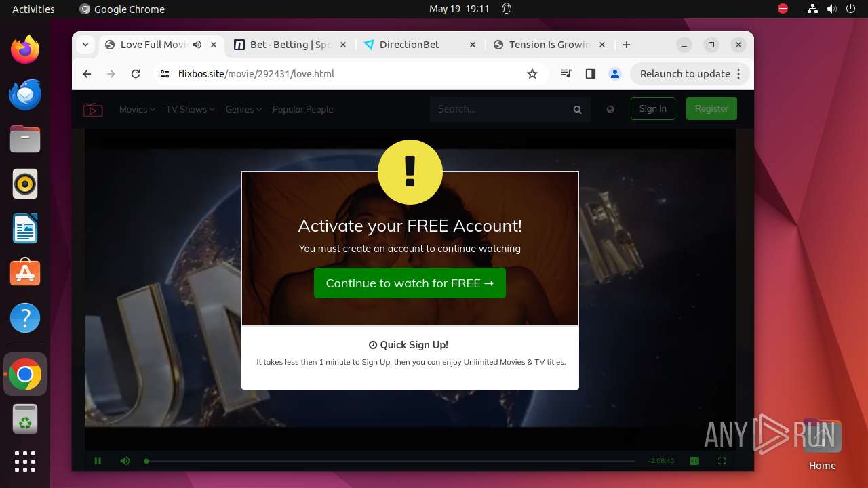Open the Home desktop folder

(822, 445)
